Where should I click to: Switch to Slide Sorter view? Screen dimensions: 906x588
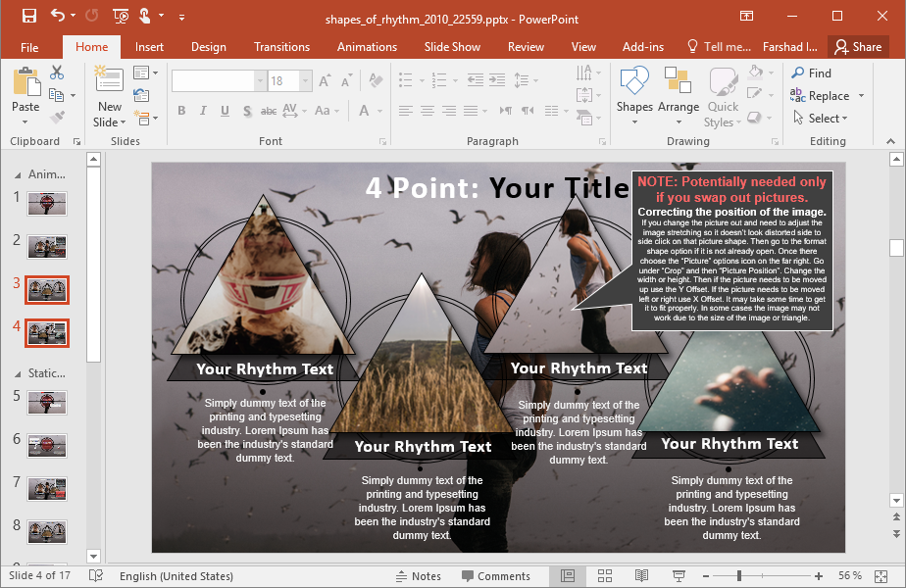click(605, 575)
